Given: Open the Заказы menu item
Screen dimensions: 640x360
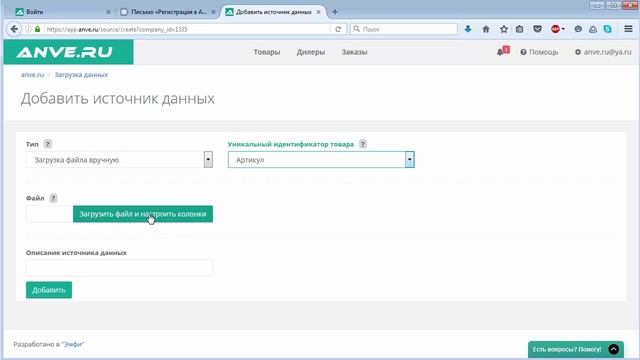Looking at the screenshot, I should (354, 52).
